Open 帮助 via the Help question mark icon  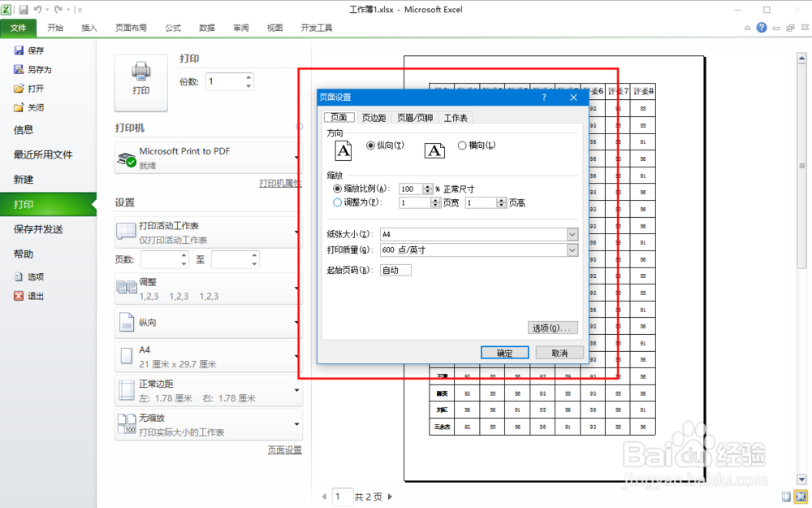pyautogui.click(x=761, y=27)
